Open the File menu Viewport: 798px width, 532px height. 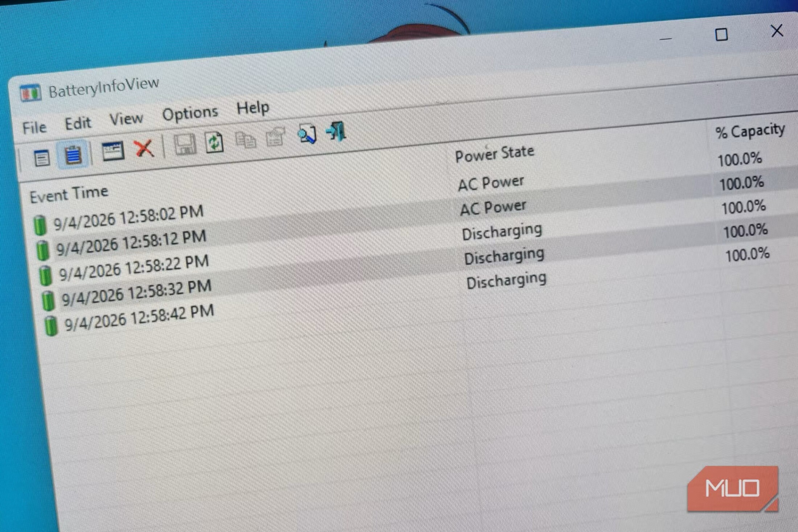34,128
